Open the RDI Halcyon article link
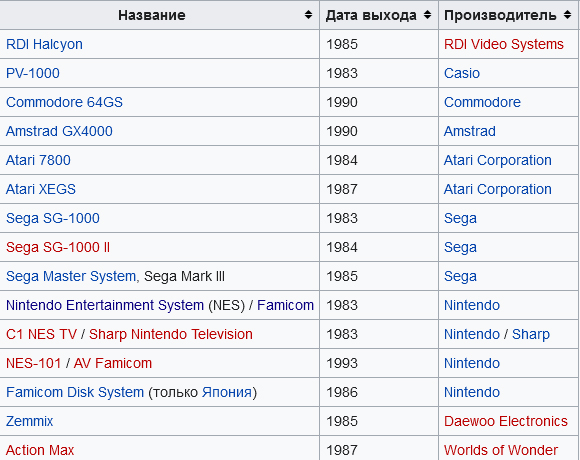Viewport: 580px width, 460px height. (44, 44)
